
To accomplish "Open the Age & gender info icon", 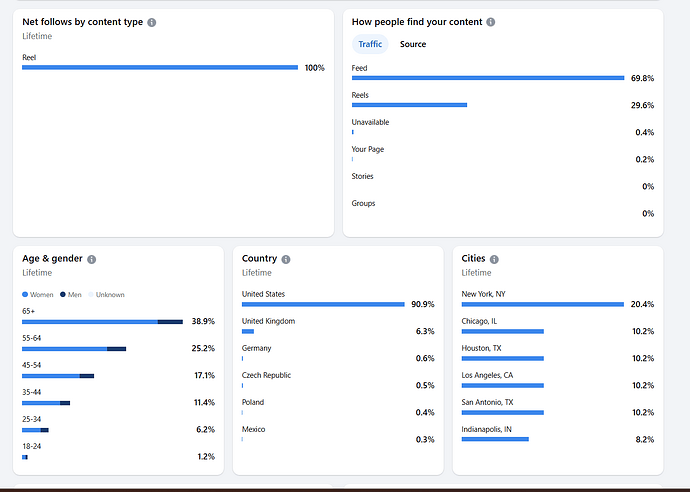I will tap(92, 259).
